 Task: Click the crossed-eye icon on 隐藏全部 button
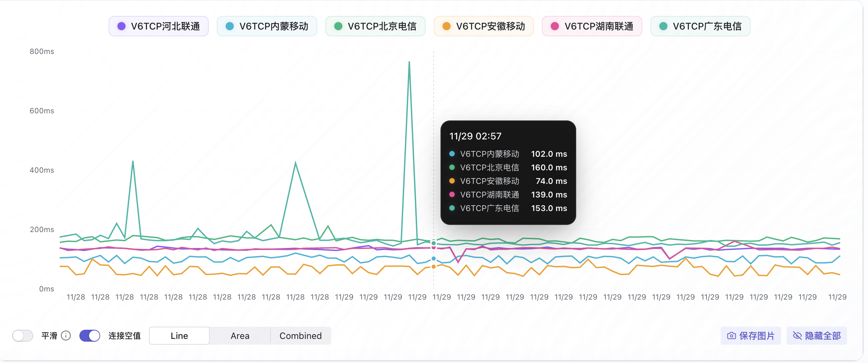click(x=798, y=336)
